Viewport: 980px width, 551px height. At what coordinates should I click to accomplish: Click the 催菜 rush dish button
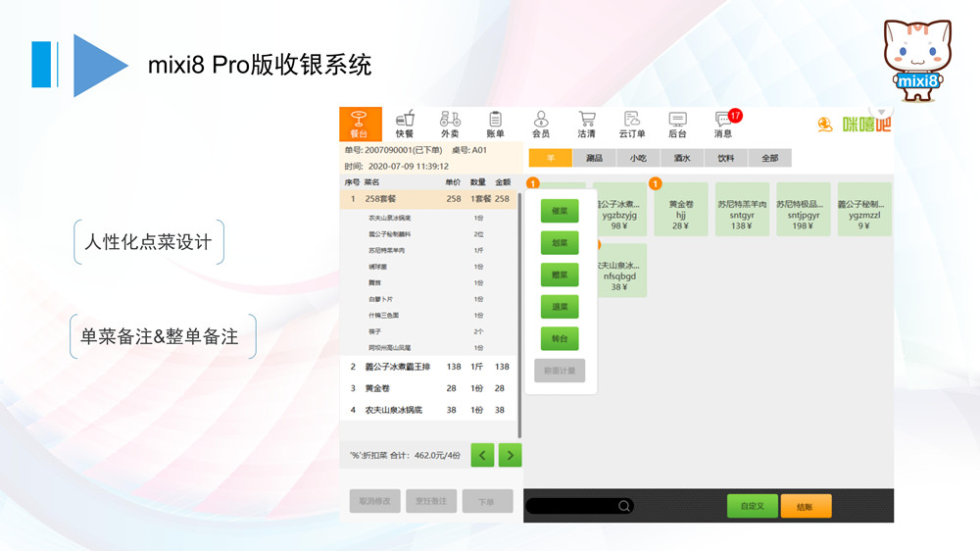tap(560, 211)
